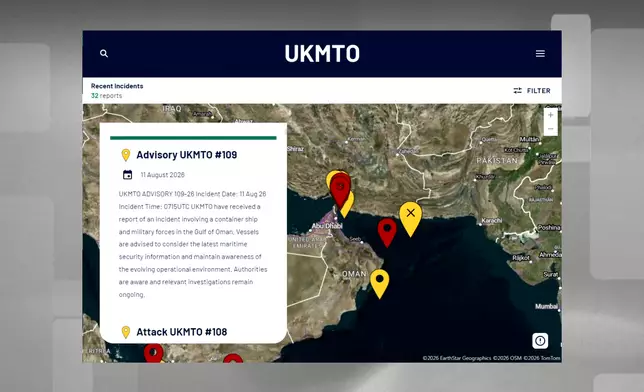The width and height of the screenshot is (644, 392).
Task: Open the hamburger menu in header
Action: (540, 53)
